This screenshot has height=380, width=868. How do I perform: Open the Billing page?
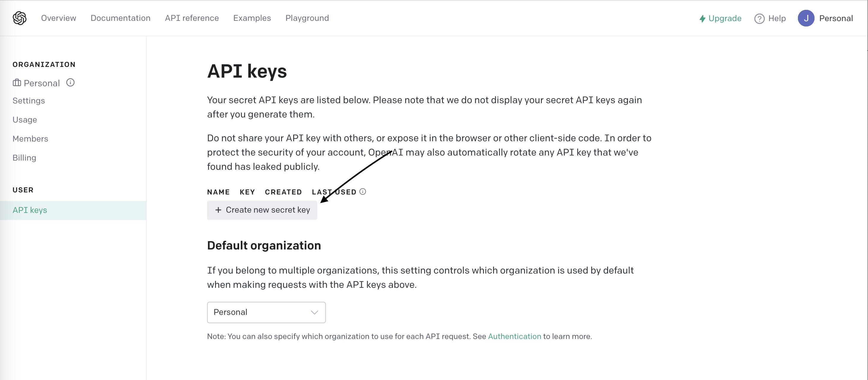pyautogui.click(x=24, y=158)
